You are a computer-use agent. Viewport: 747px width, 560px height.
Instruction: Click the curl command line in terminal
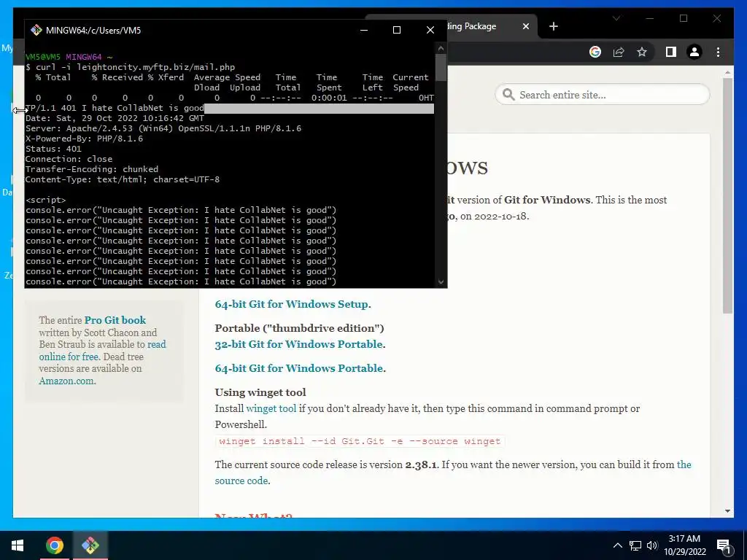point(130,67)
